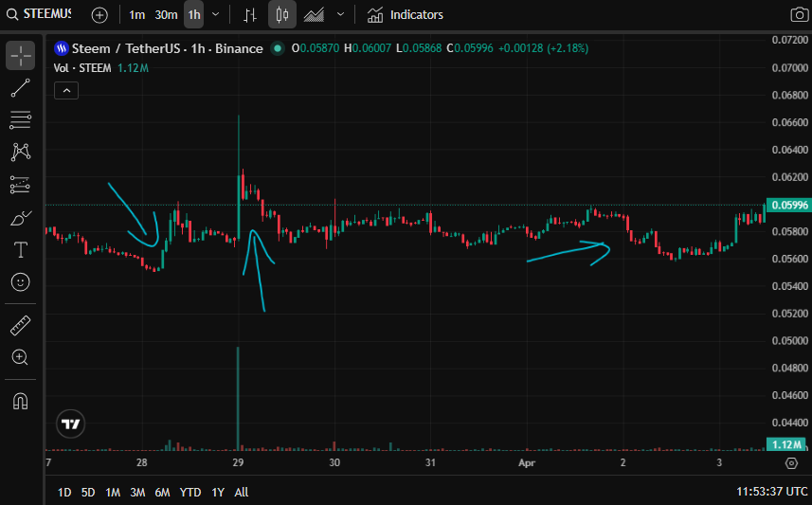
Task: Click the close value C0.05996
Action: click(470, 48)
